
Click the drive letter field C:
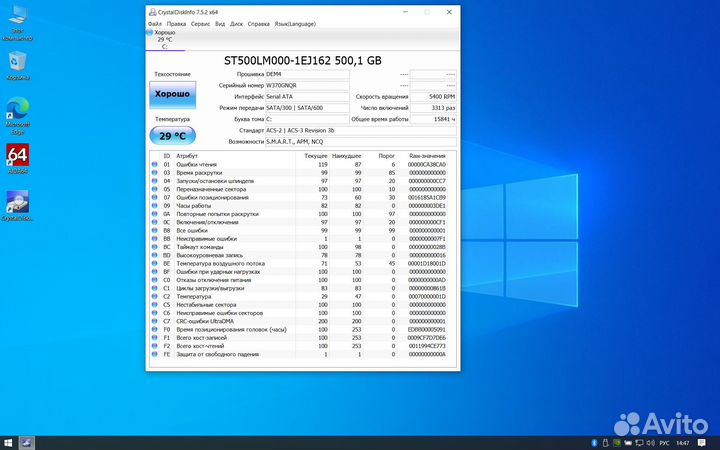307,119
